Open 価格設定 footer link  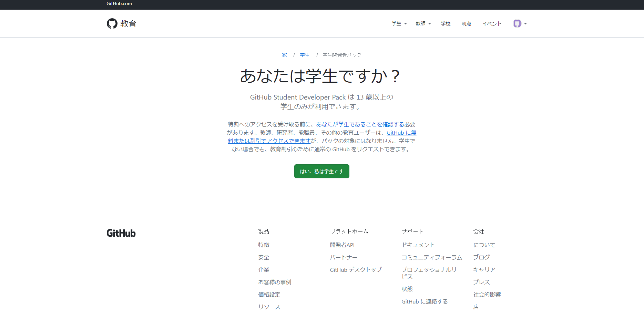(x=269, y=295)
